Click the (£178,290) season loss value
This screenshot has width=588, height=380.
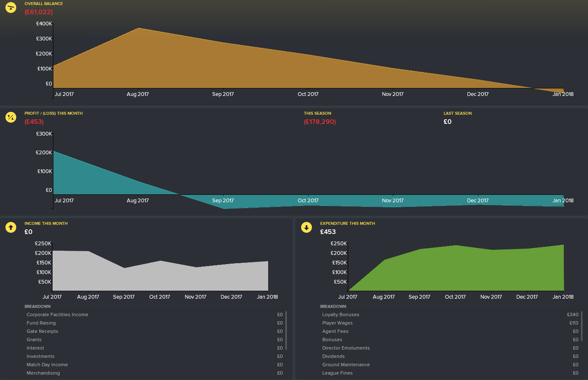pyautogui.click(x=320, y=122)
